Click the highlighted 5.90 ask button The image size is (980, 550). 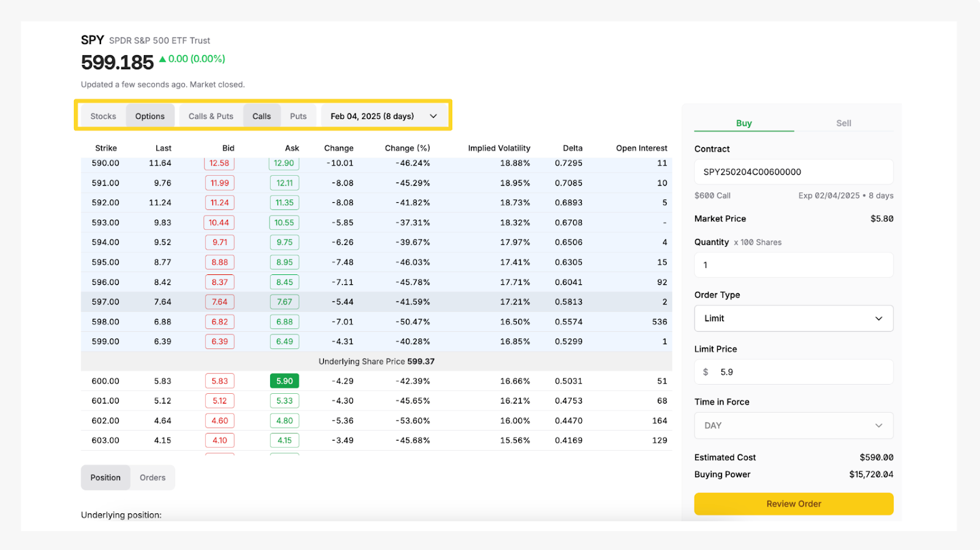(284, 381)
